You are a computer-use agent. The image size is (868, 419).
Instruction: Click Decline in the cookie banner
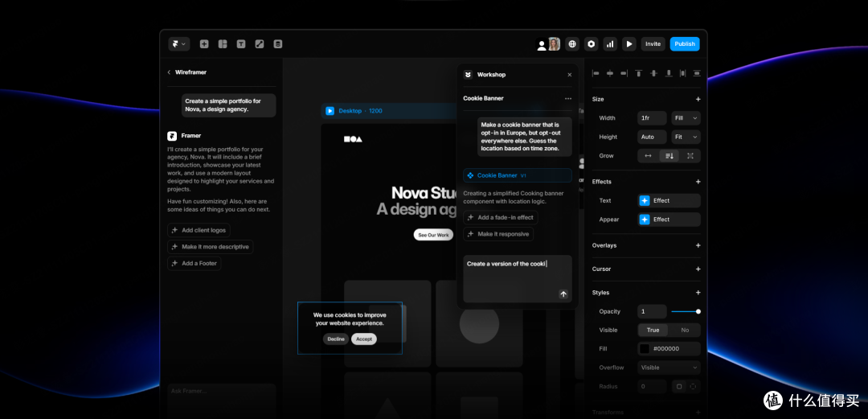[336, 339]
